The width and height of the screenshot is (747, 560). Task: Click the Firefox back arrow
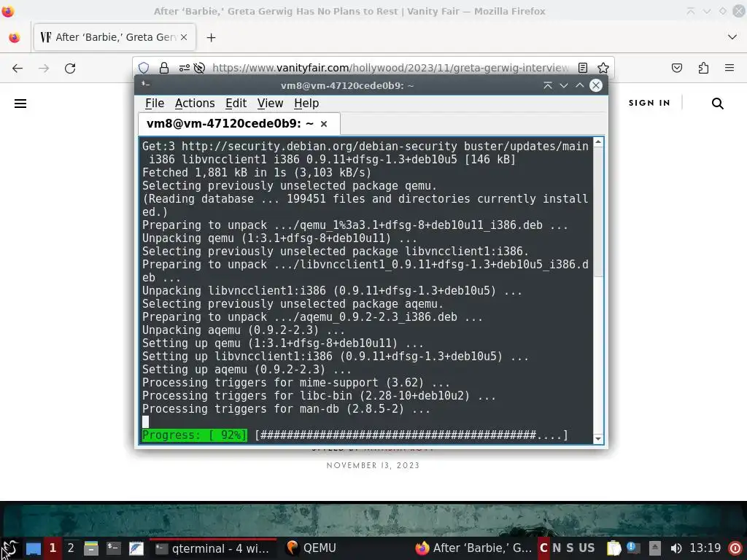[18, 68]
